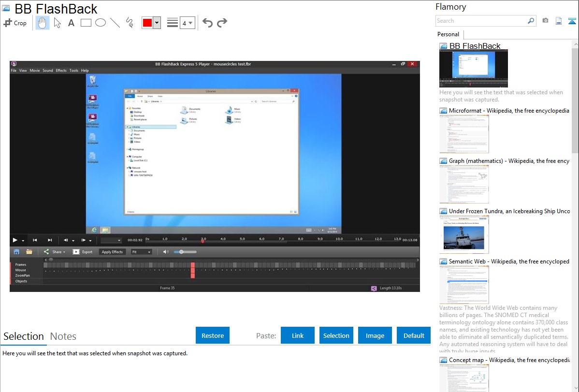Click the magnifier search icon
Viewport: 579px width, 392px height.
(x=531, y=21)
